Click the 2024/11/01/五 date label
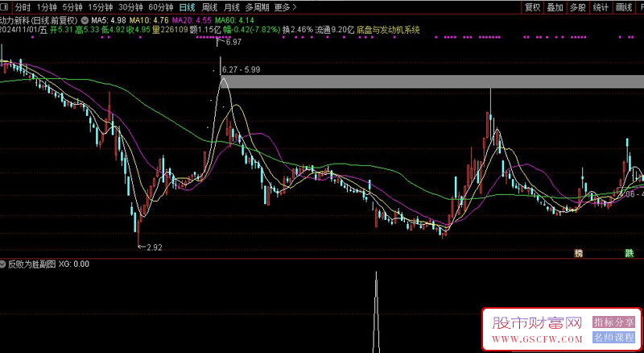Image resolution: width=644 pixels, height=353 pixels. 24,30
